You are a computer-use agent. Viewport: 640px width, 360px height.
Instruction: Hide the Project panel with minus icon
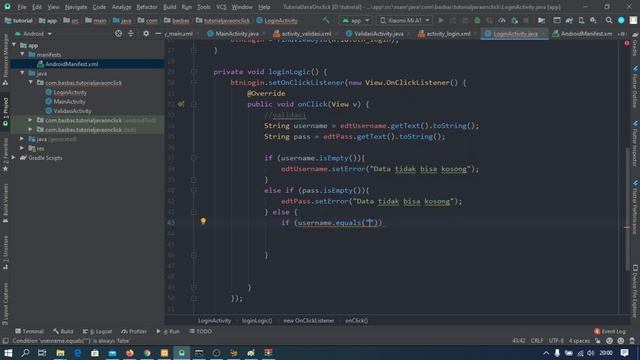coord(158,33)
